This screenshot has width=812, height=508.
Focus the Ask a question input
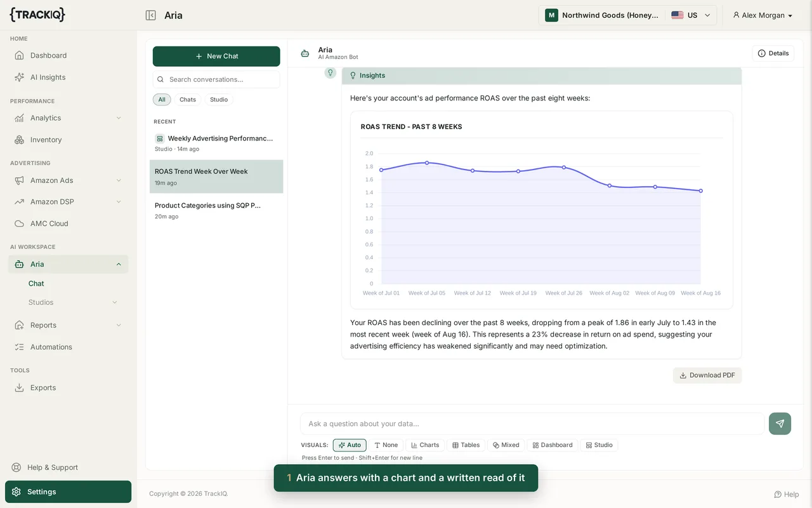[x=532, y=424]
